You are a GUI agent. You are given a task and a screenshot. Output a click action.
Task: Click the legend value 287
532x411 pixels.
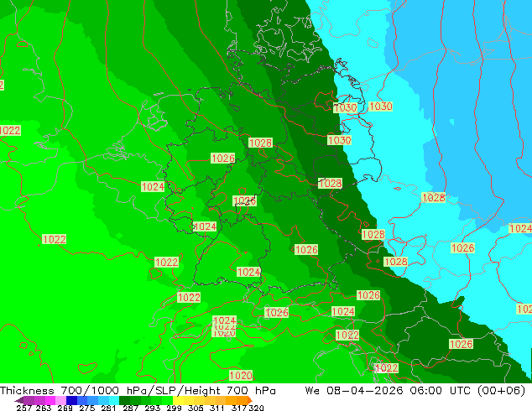coord(130,408)
